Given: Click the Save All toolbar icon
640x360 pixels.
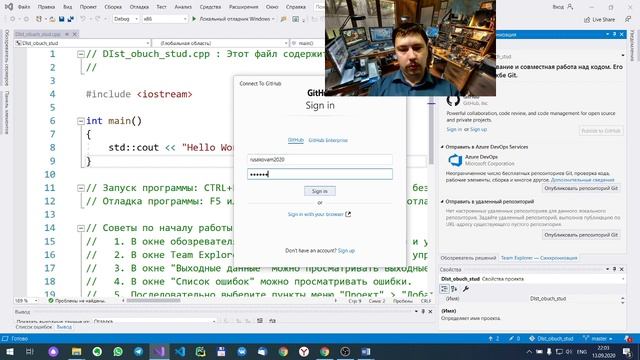Looking at the screenshot, I should [70, 19].
